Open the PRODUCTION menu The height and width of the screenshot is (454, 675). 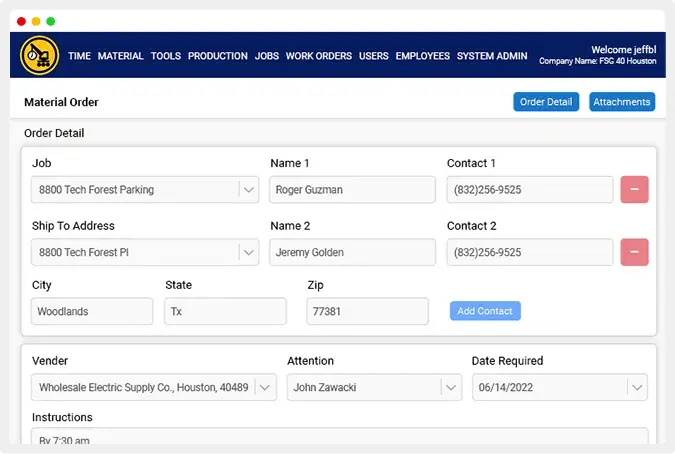(x=217, y=56)
